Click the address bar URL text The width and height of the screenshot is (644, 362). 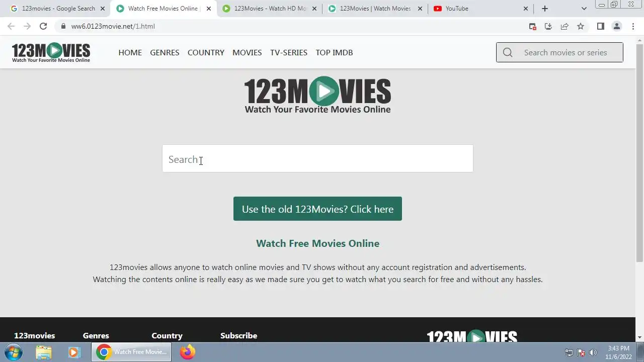[x=113, y=26]
